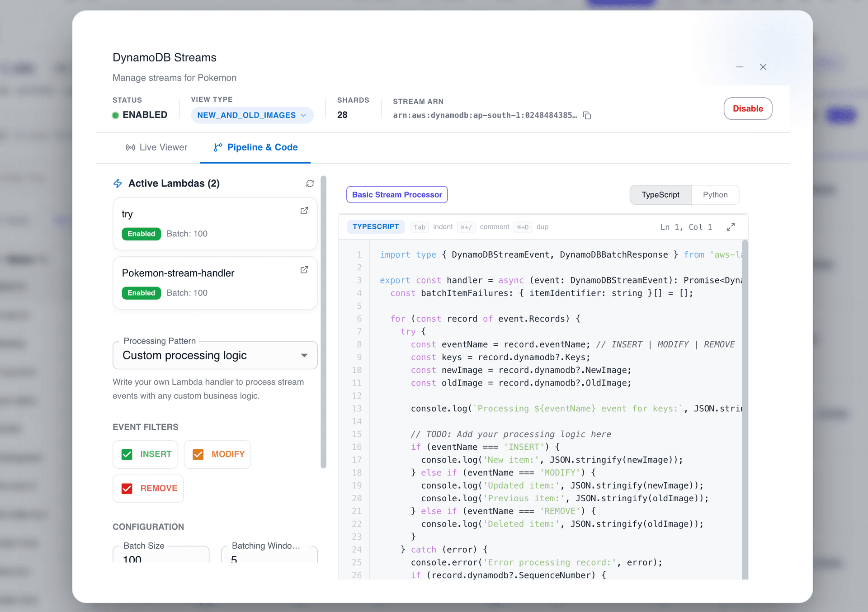The height and width of the screenshot is (612, 868).
Task: Click the stream ARN text value
Action: click(x=485, y=116)
